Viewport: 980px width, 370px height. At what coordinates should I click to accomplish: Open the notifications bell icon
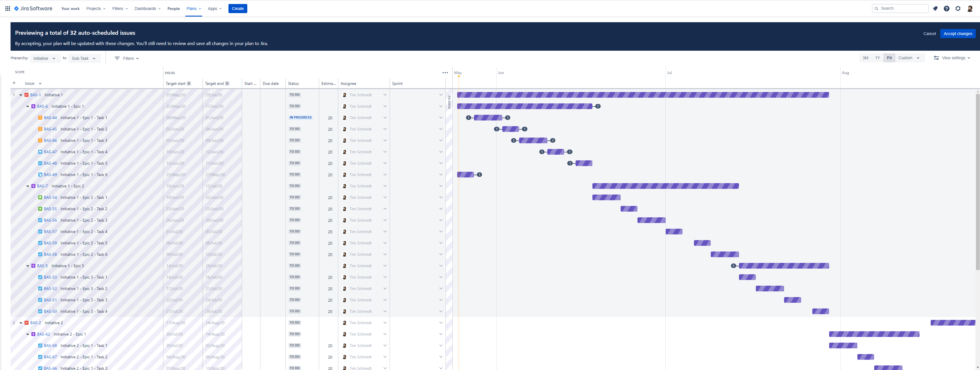(935, 8)
